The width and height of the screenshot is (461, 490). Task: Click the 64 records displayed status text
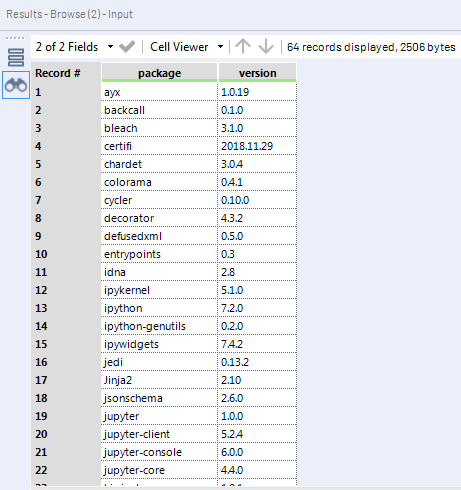click(371, 47)
